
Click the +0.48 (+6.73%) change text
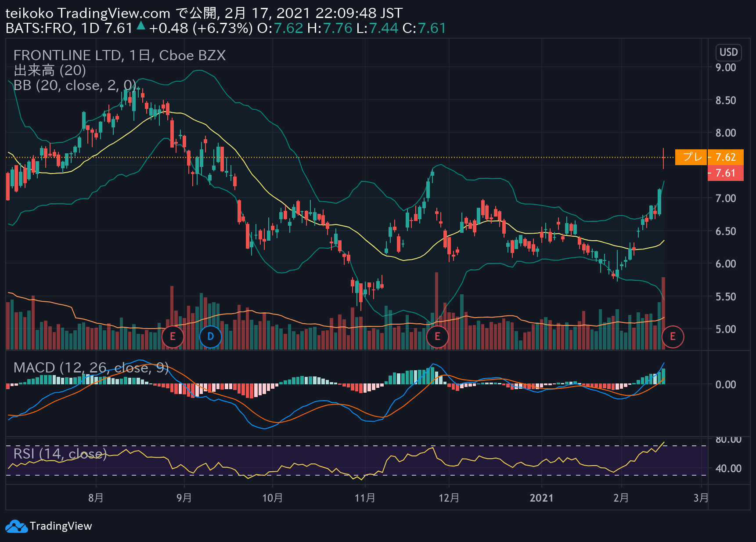point(201,28)
